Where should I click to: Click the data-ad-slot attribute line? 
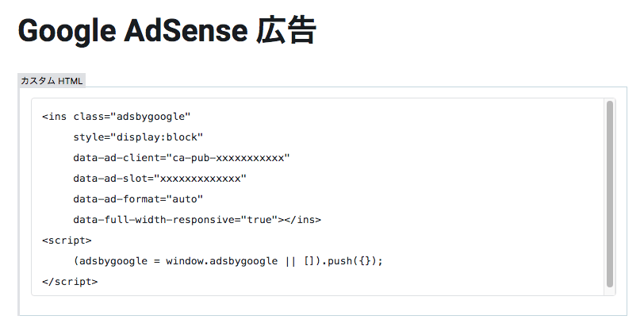point(159,179)
